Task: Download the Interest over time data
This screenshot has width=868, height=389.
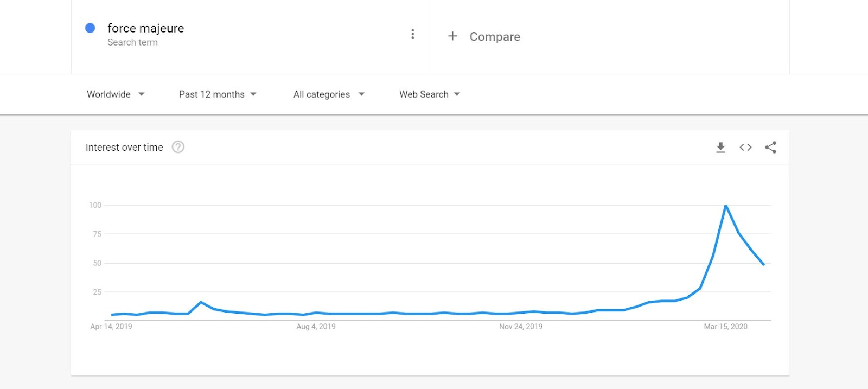Action: 720,148
